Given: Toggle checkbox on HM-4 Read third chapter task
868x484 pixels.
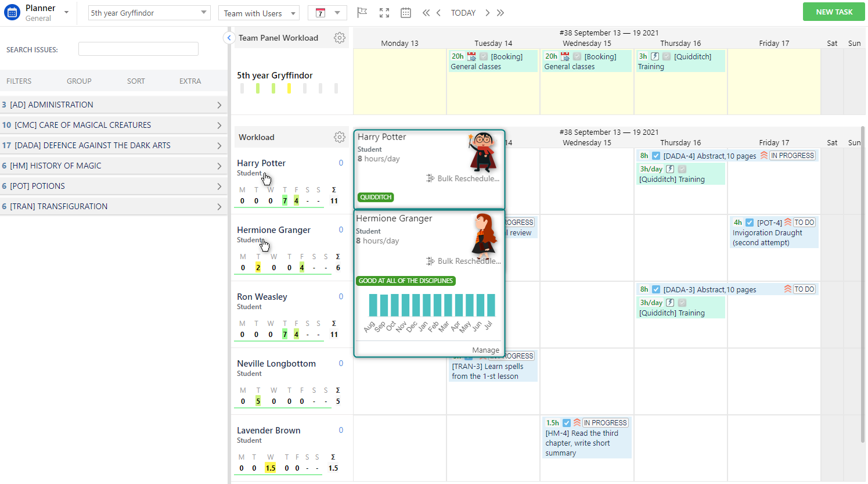Looking at the screenshot, I should pyautogui.click(x=567, y=423).
